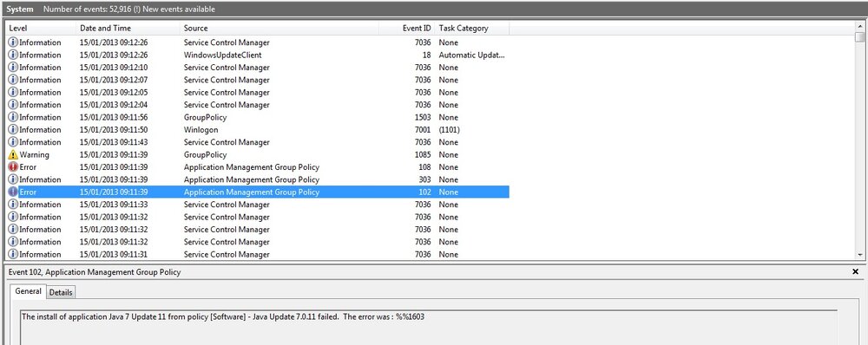Sort events by the Source column header
868x345 pixels.
pyautogui.click(x=279, y=29)
